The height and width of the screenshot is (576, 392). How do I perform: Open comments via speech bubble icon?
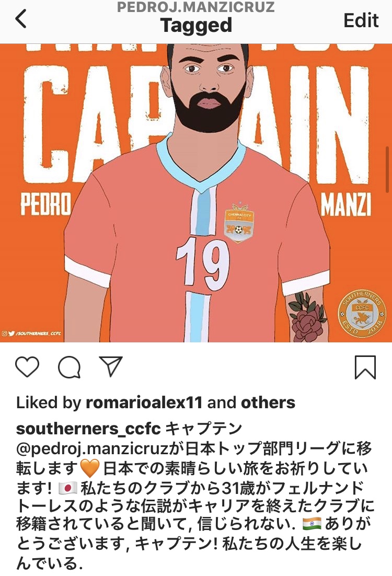(70, 367)
